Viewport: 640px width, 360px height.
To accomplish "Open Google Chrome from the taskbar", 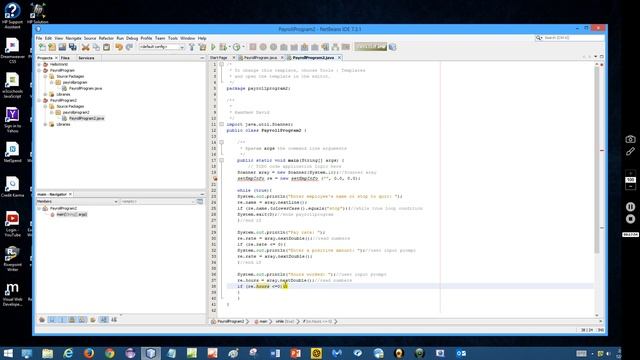I will (109, 353).
